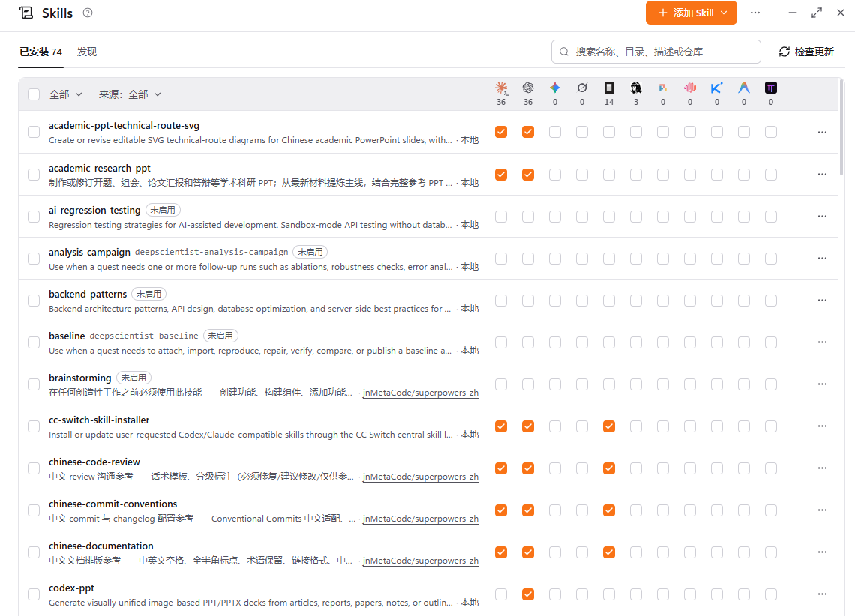Viewport: 855px width, 616px height.
Task: Open the row menu dots for cc-switch-skill-installer
Action: point(822,426)
